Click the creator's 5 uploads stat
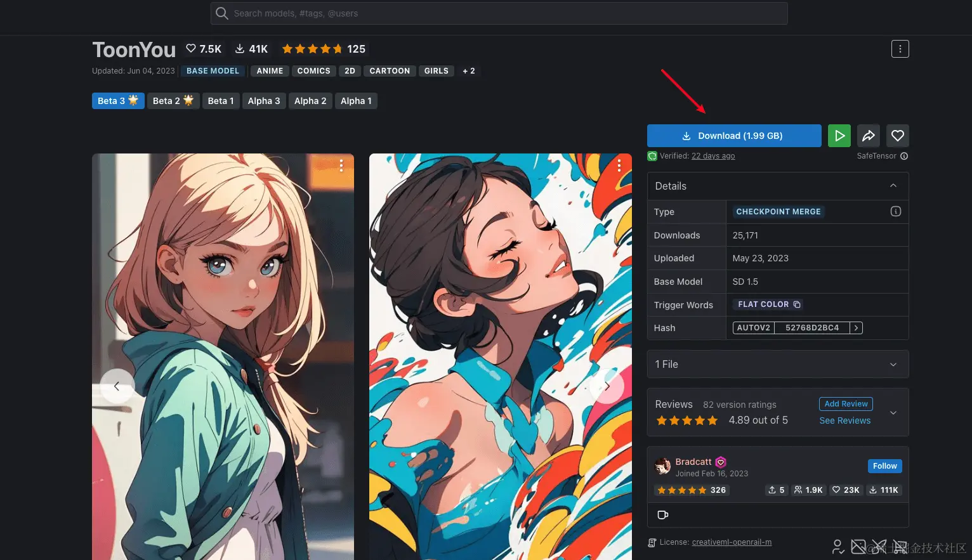Screen dimensions: 972x560 point(776,490)
